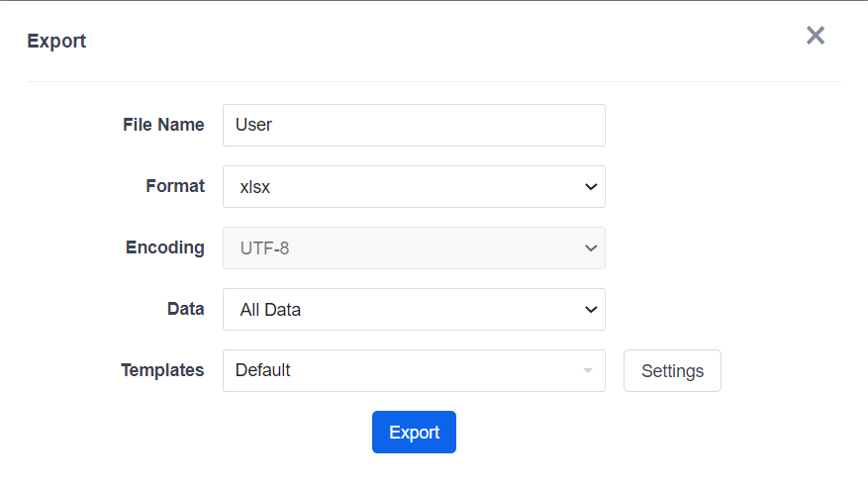The width and height of the screenshot is (868, 490).
Task: Click the File Name label
Action: point(163,125)
